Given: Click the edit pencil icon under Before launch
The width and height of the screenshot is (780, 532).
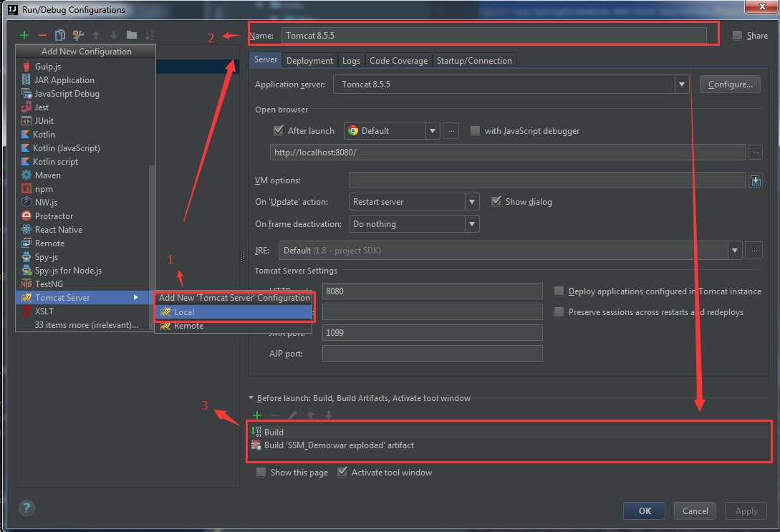Looking at the screenshot, I should coord(293,415).
